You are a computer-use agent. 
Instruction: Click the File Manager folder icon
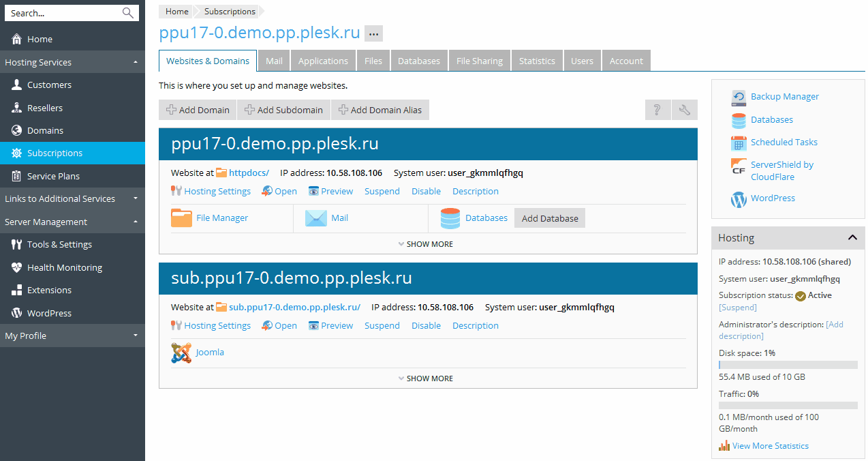[x=181, y=218]
